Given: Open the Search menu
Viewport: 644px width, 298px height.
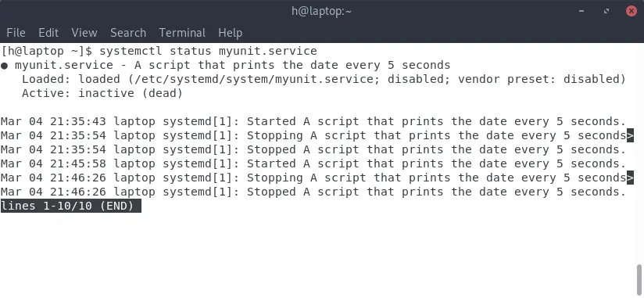Looking at the screenshot, I should pyautogui.click(x=128, y=33).
